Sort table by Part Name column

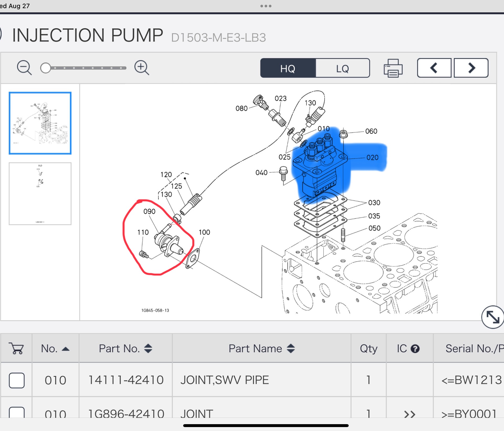tap(261, 349)
